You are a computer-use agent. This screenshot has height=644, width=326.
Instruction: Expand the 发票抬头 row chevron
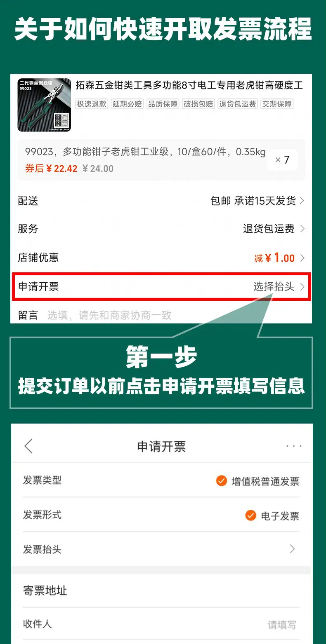(293, 549)
